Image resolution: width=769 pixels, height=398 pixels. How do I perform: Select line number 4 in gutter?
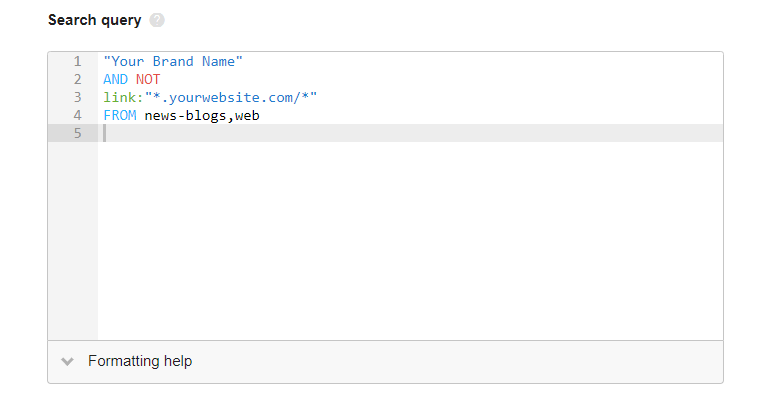(77, 115)
